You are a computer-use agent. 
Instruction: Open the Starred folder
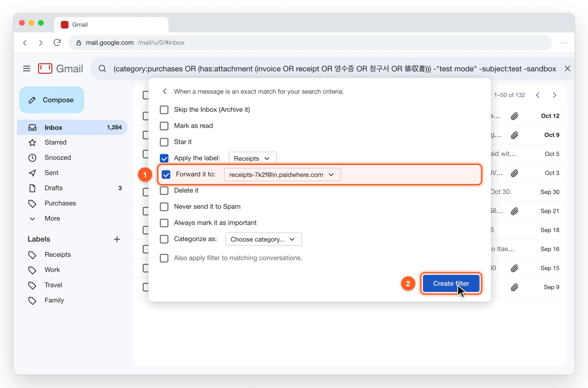(x=55, y=143)
